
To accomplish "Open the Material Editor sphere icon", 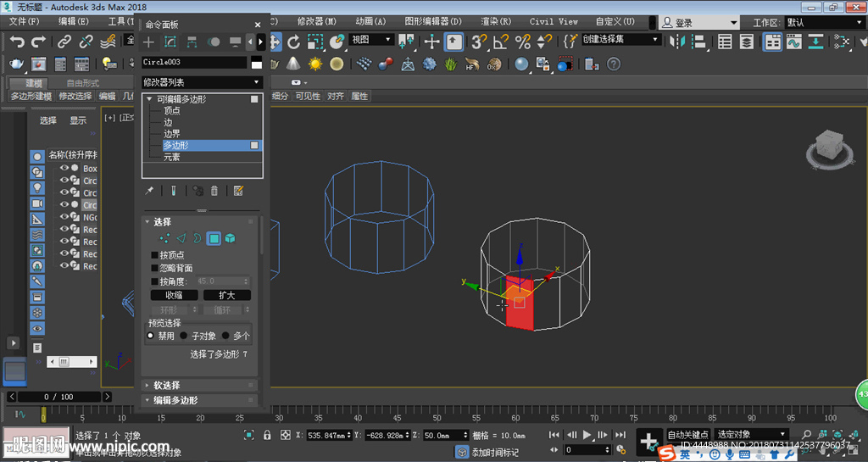I will [x=521, y=64].
